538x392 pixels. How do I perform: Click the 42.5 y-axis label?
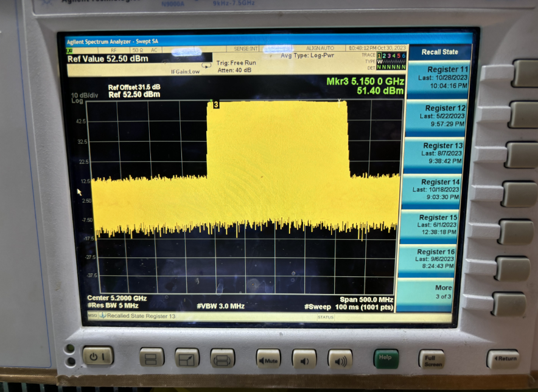(x=81, y=121)
